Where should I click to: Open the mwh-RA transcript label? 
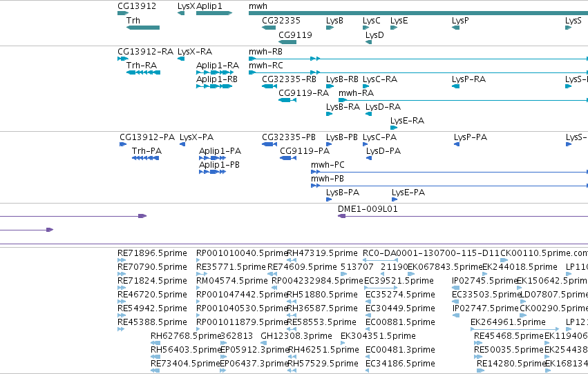point(357,93)
